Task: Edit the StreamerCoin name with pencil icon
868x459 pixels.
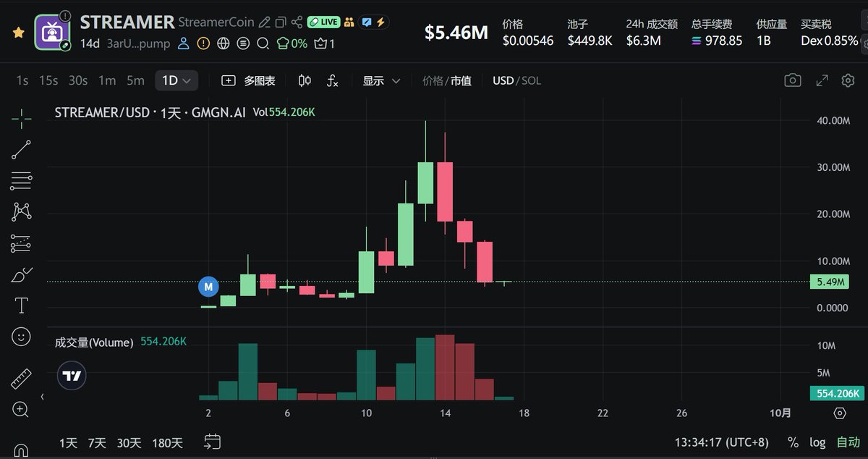Action: [265, 22]
